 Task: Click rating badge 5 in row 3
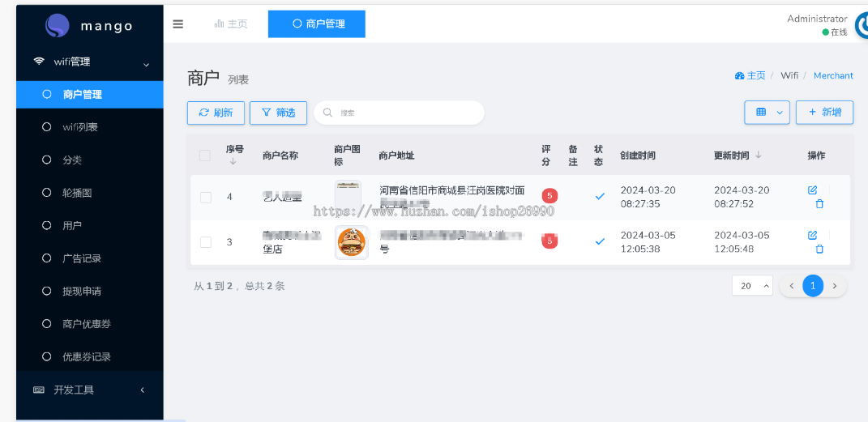pos(549,241)
